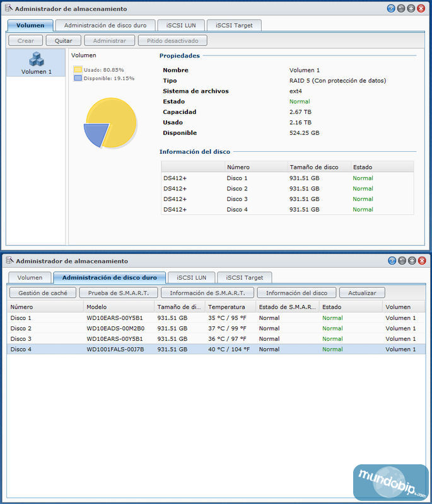Click Usado: 80.85% legend text
Image resolution: width=432 pixels, height=504 pixels.
click(103, 70)
